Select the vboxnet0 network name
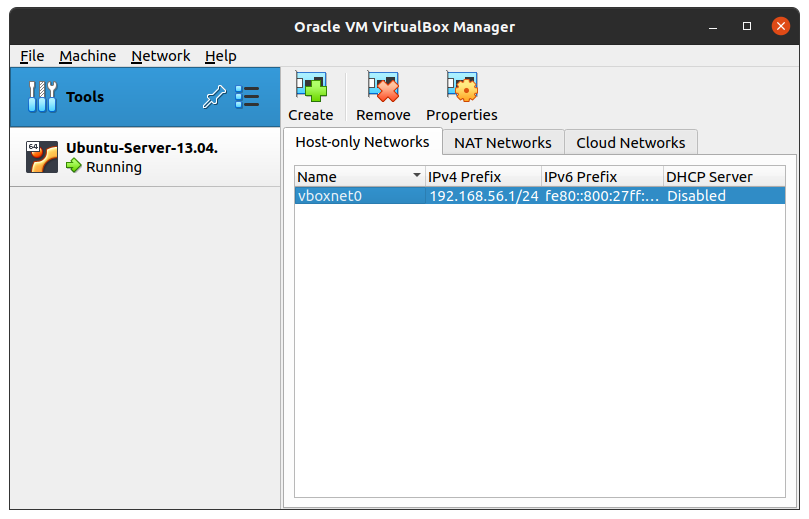The height and width of the screenshot is (519, 809). pyautogui.click(x=330, y=196)
